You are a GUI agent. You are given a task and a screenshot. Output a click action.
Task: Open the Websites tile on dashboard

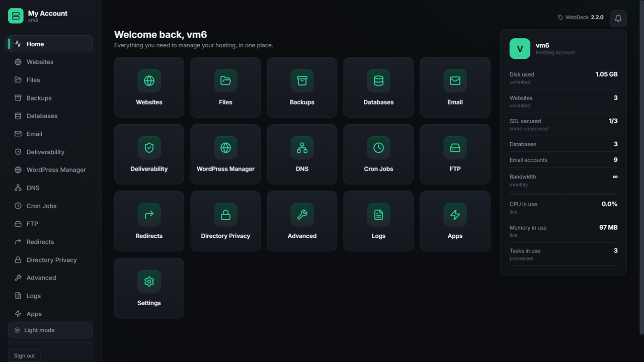coord(149,87)
